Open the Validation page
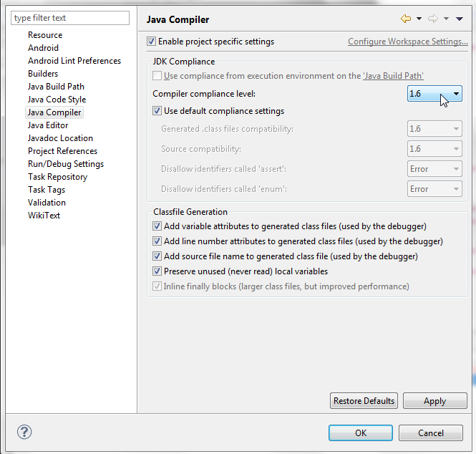This screenshot has width=476, height=454. click(47, 203)
